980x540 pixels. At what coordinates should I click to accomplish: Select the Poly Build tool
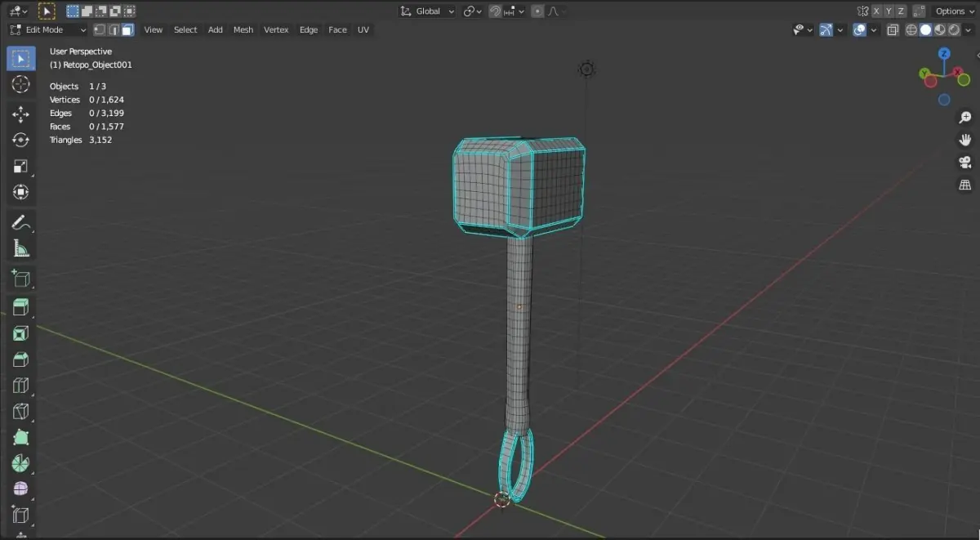pos(20,438)
